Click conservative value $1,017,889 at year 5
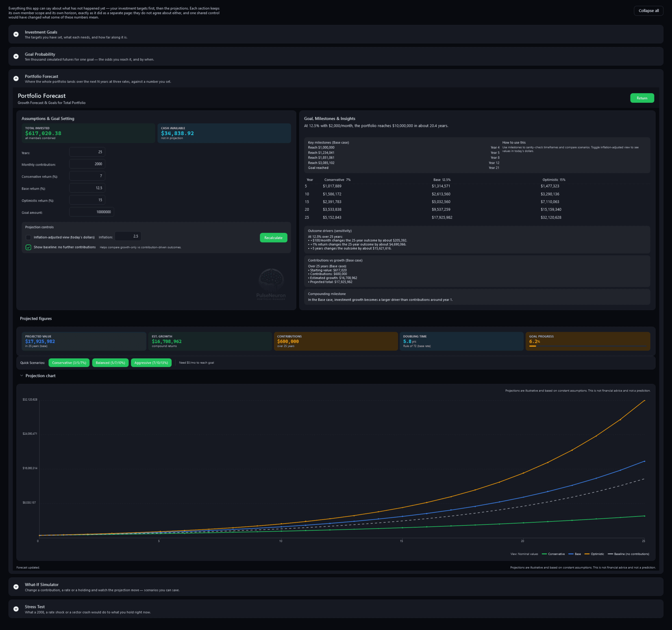Screen dimensions: 672x630 [332, 186]
